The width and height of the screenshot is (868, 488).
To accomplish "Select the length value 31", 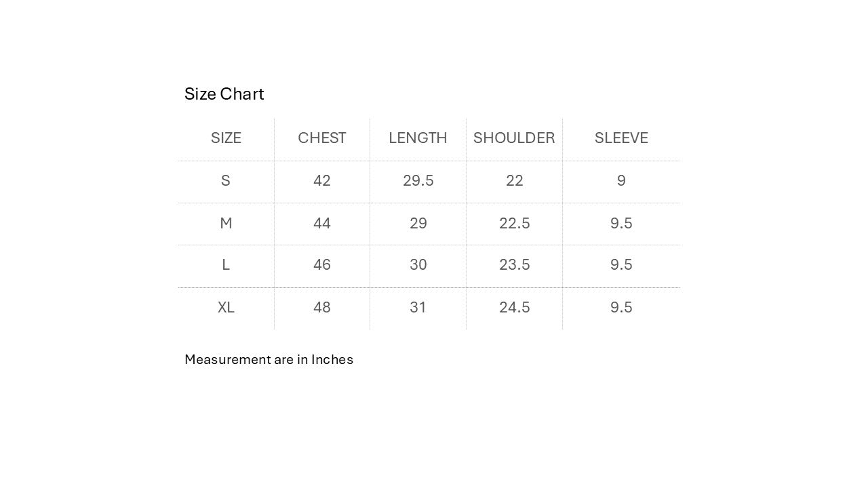I will tap(418, 308).
